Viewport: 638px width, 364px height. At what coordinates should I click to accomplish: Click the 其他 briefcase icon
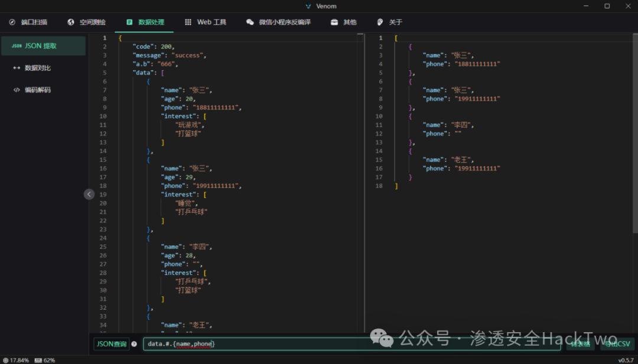pyautogui.click(x=334, y=22)
